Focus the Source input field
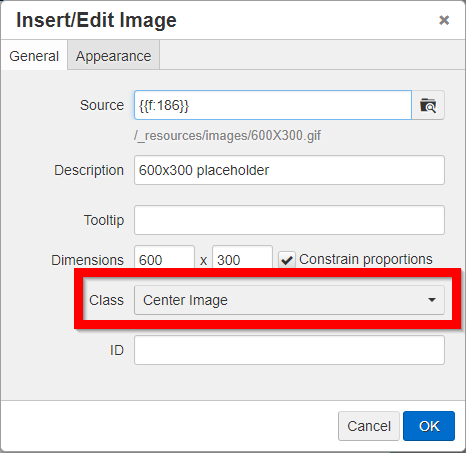This screenshot has height=453, width=466. click(273, 105)
